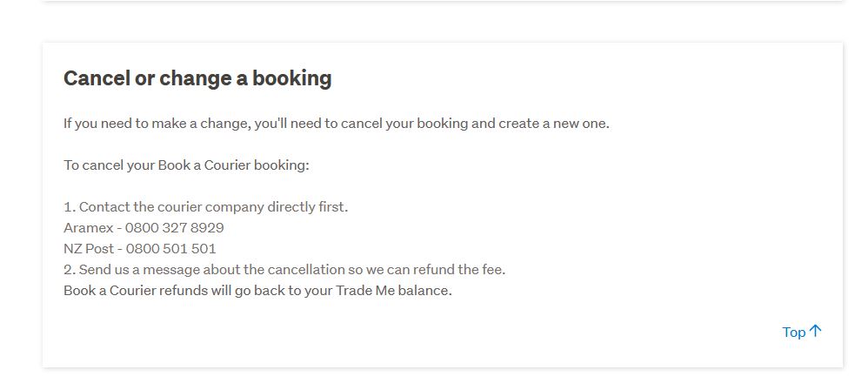Click the "Cancel or change a booking" heading
Screen dimensions: 868x390
click(197, 78)
